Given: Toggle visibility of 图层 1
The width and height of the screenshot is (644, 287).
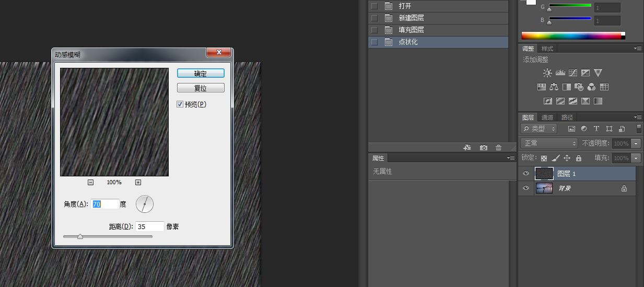Looking at the screenshot, I should pyautogui.click(x=526, y=174).
